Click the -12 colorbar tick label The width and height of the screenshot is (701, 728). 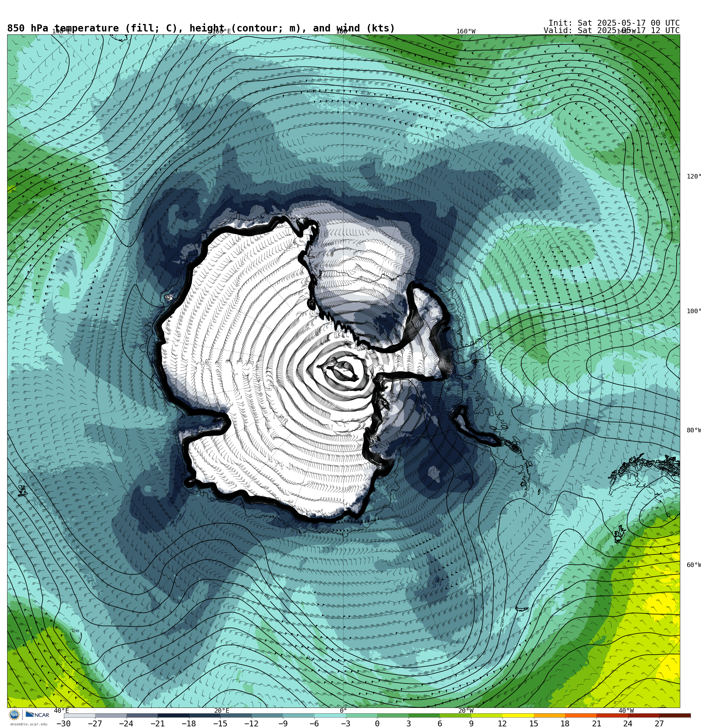pyautogui.click(x=251, y=723)
